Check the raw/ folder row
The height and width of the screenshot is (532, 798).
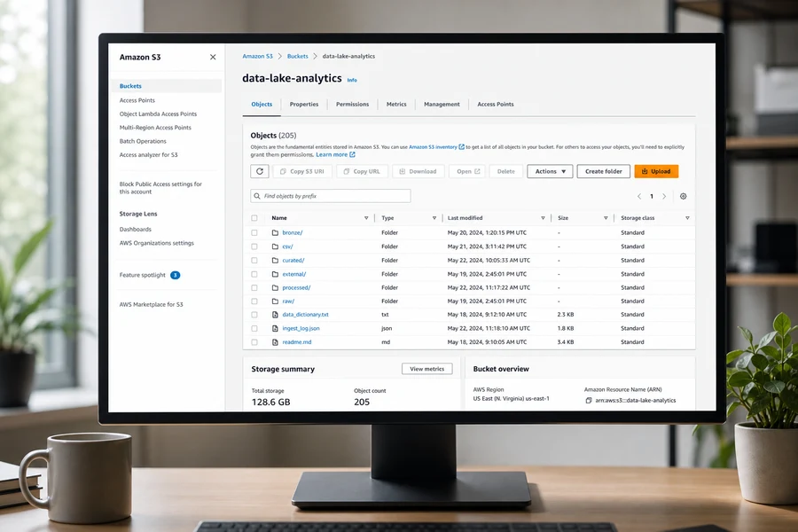click(254, 301)
